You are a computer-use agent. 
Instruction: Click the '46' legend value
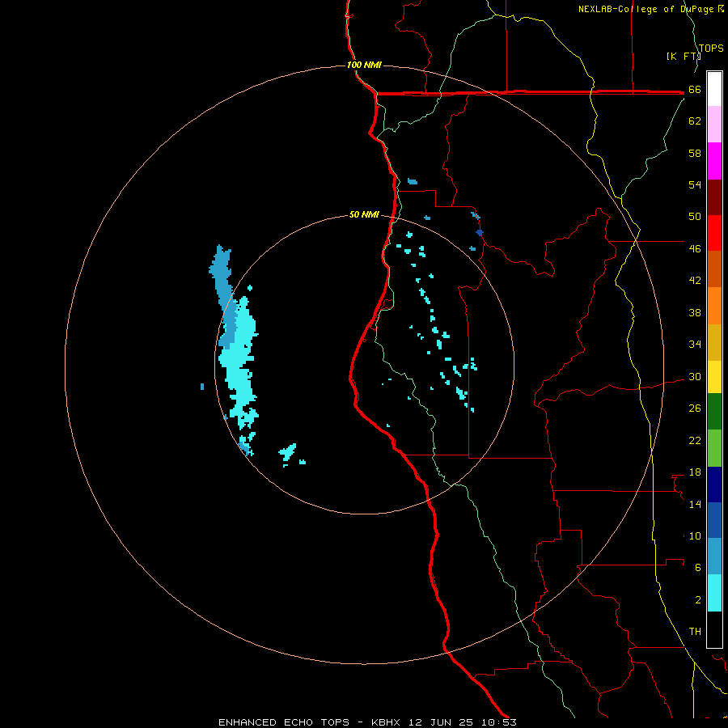coord(695,249)
